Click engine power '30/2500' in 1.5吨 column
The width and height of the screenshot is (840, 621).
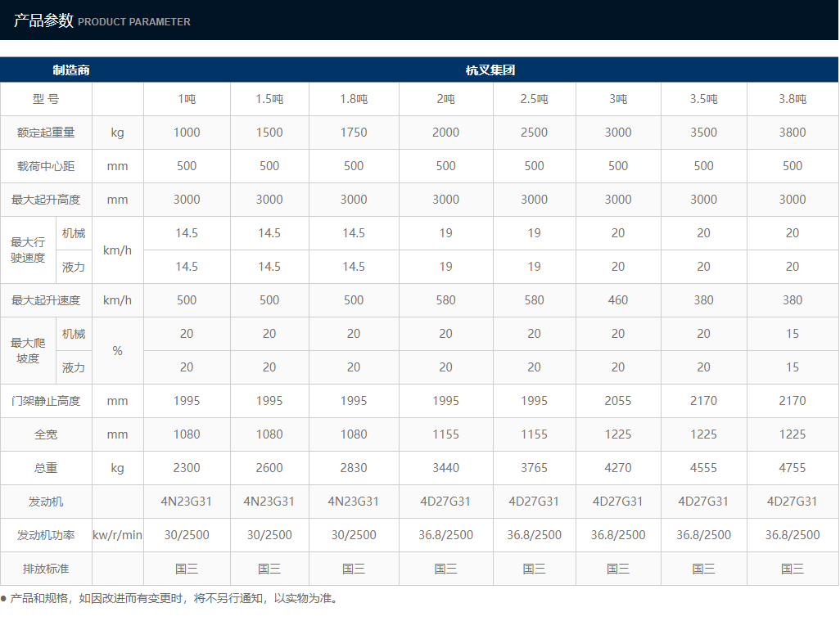pyautogui.click(x=269, y=535)
